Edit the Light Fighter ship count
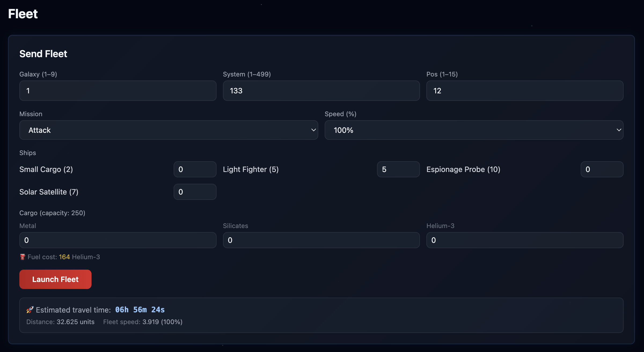Screen dimensions: 644x352 point(398,169)
